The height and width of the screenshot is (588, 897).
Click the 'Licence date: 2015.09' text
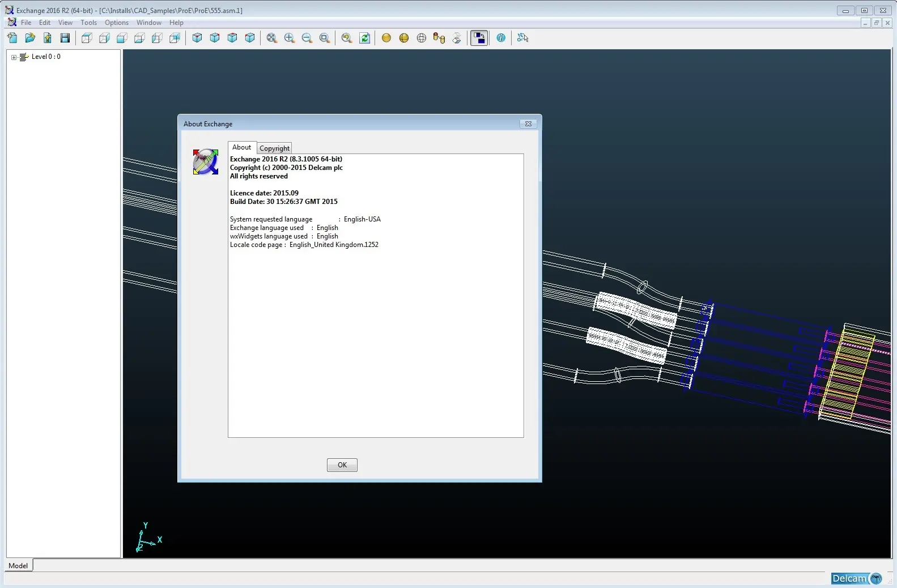pos(264,193)
